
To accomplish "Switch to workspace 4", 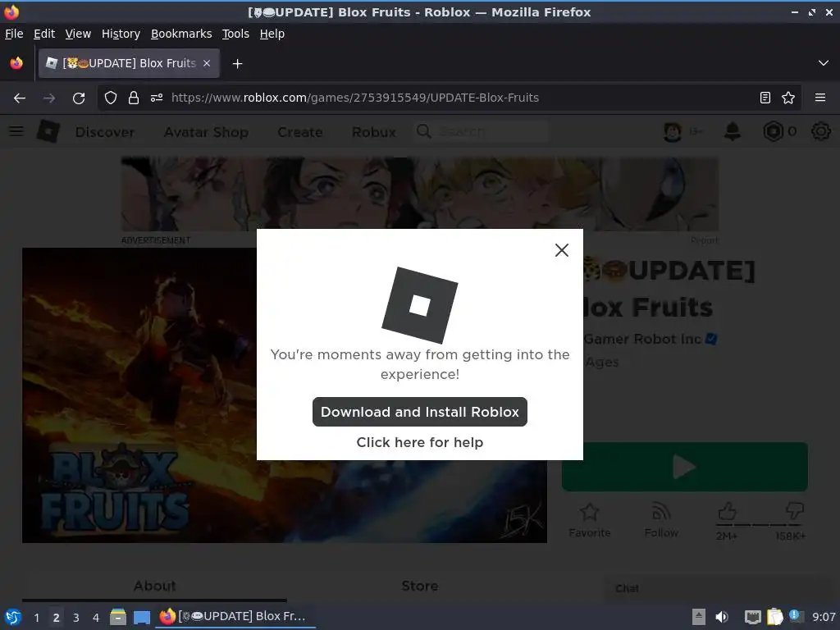I will point(96,617).
